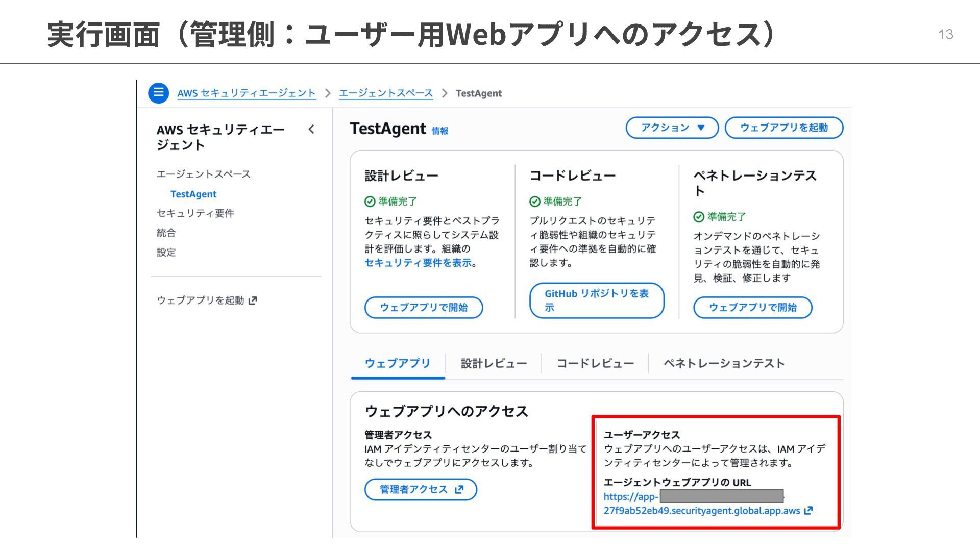This screenshot has width=980, height=551.
Task: Open the アクション dropdown menu
Action: 672,128
